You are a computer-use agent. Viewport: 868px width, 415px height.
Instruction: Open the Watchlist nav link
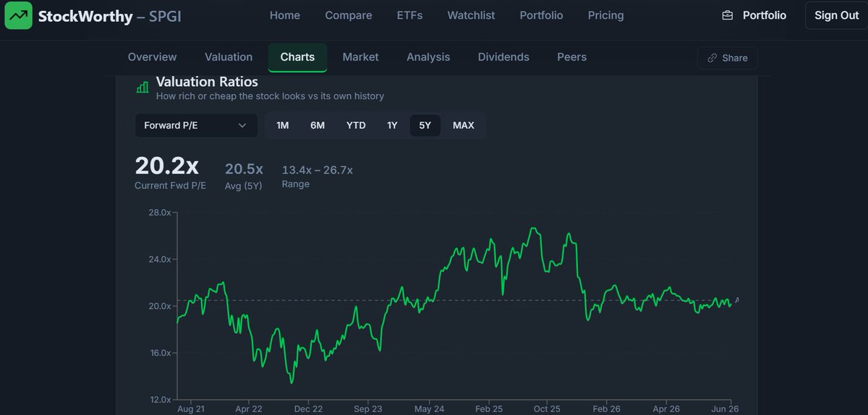(471, 15)
